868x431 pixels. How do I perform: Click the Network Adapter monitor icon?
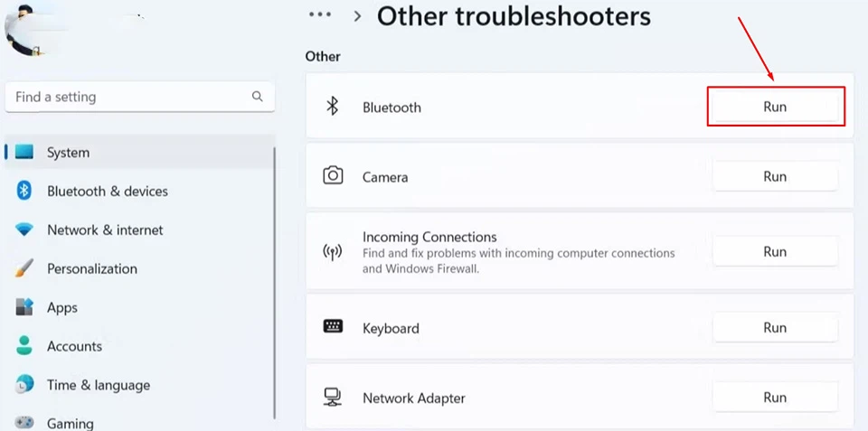coord(332,397)
